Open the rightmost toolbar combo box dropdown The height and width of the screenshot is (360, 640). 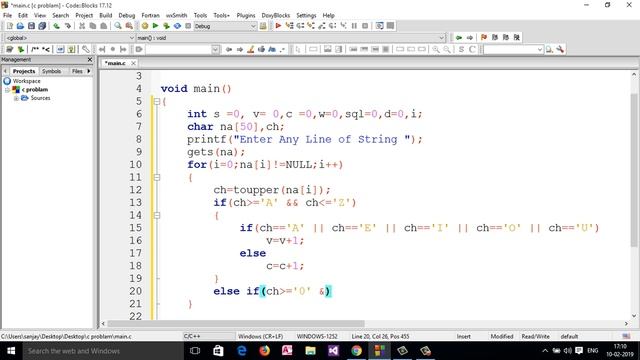point(540,49)
